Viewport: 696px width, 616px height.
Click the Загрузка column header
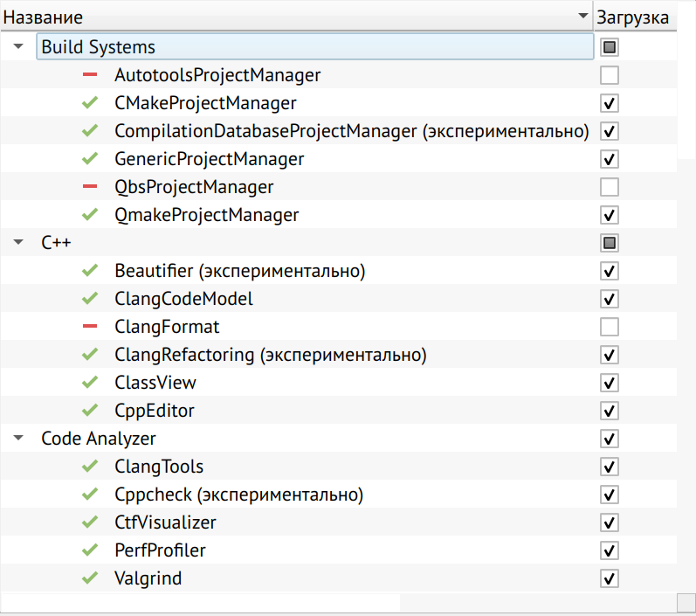[635, 17]
